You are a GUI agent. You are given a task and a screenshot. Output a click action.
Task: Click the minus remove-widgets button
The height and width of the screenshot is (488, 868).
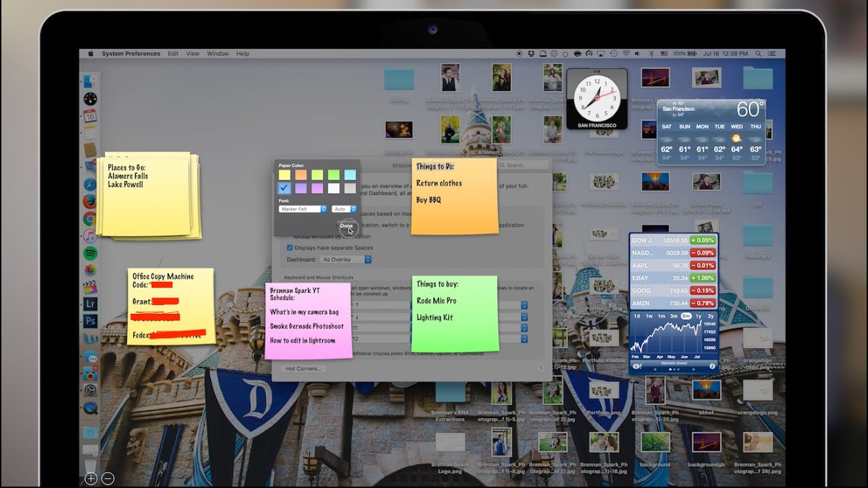(x=108, y=478)
